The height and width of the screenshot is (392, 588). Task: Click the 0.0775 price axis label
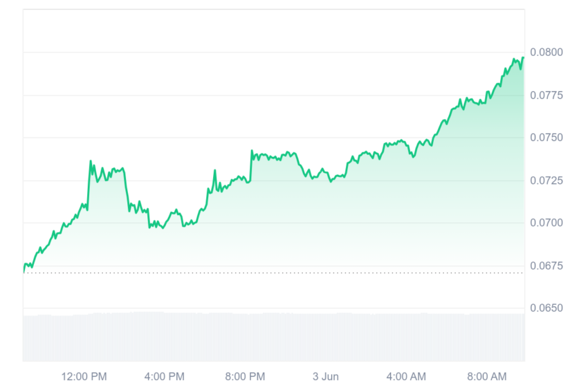546,95
